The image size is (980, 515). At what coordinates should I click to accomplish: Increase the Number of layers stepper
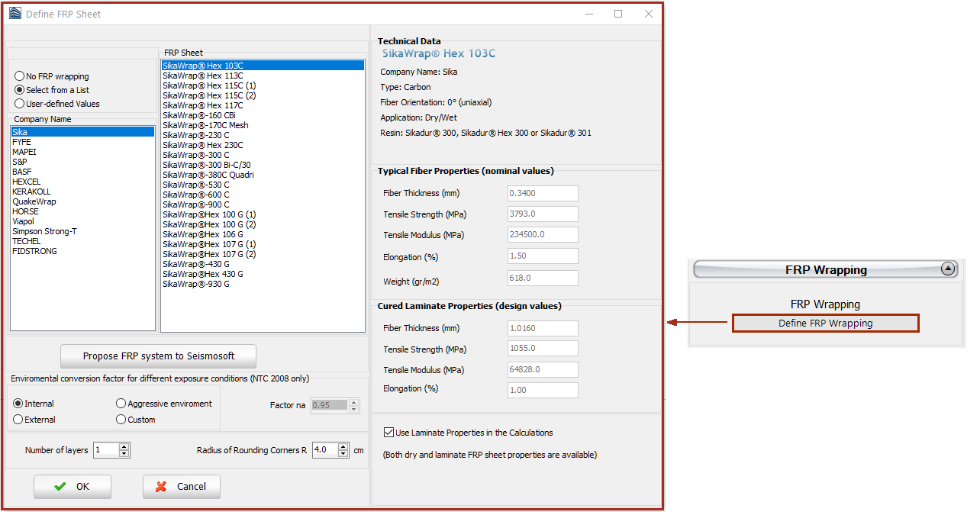click(x=125, y=447)
